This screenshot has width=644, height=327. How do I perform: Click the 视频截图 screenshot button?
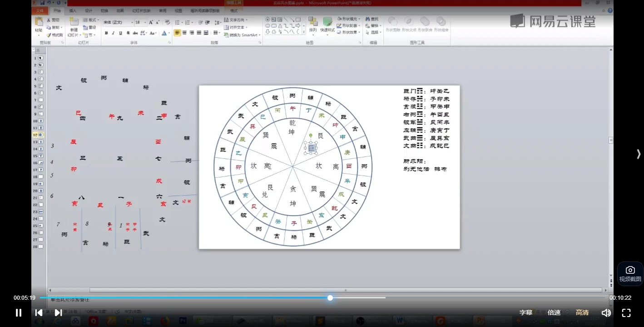coord(630,273)
